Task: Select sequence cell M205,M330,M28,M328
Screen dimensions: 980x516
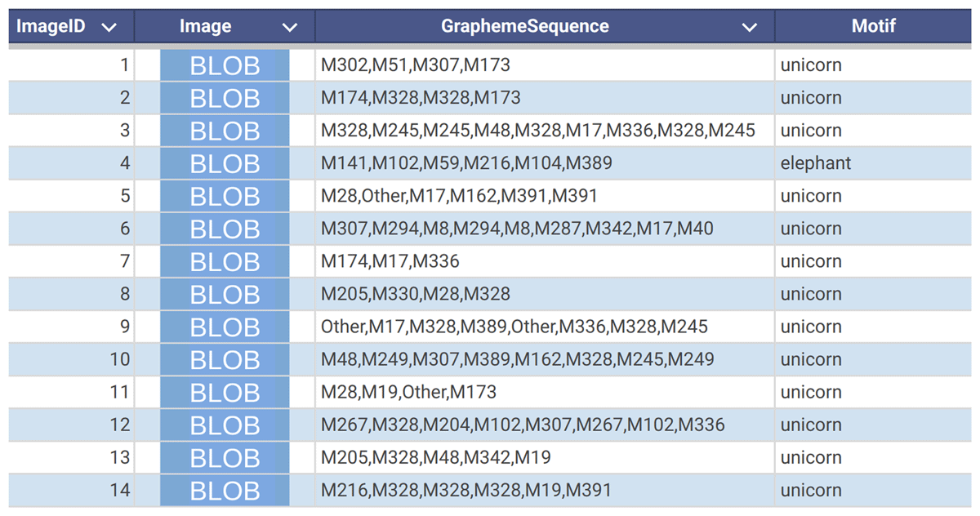Action: click(545, 294)
